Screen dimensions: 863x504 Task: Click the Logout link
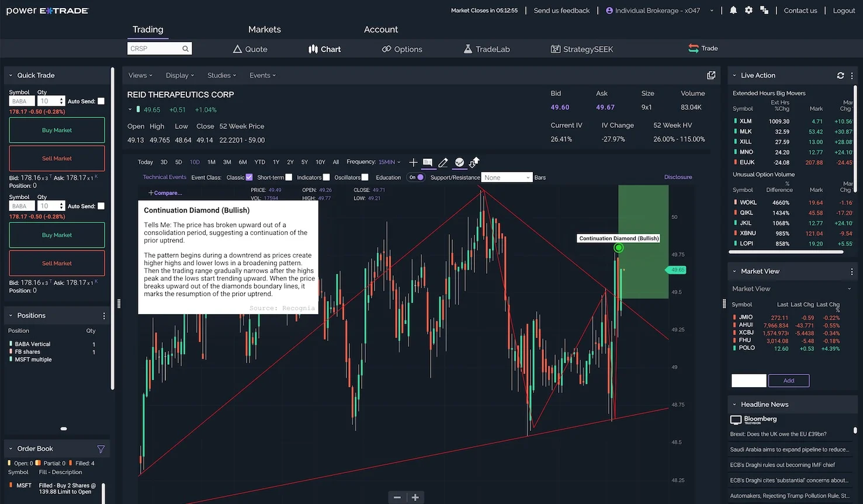pos(844,11)
